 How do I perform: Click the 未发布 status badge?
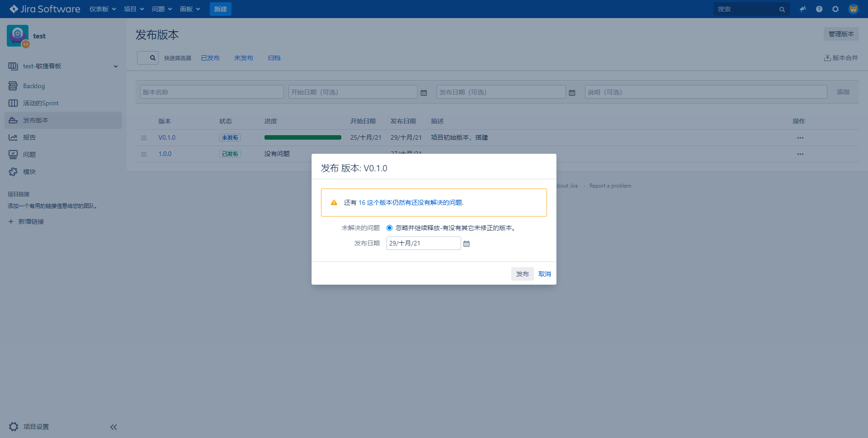(x=230, y=138)
